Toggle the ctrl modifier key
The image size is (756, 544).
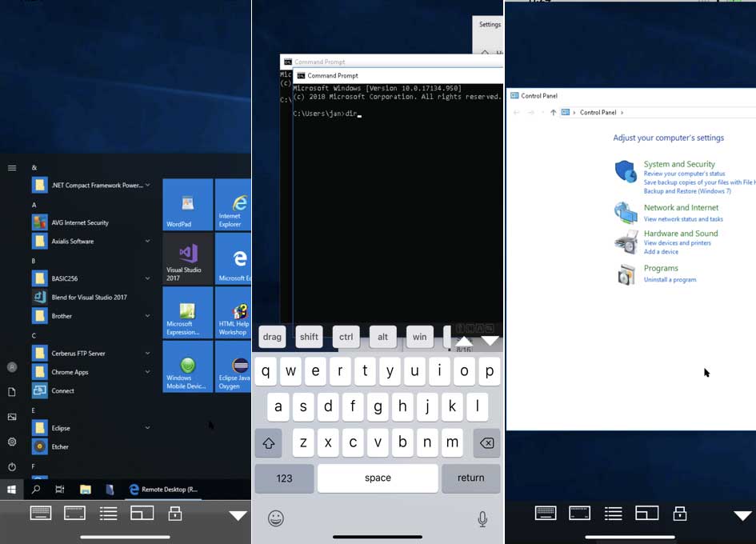coord(346,337)
